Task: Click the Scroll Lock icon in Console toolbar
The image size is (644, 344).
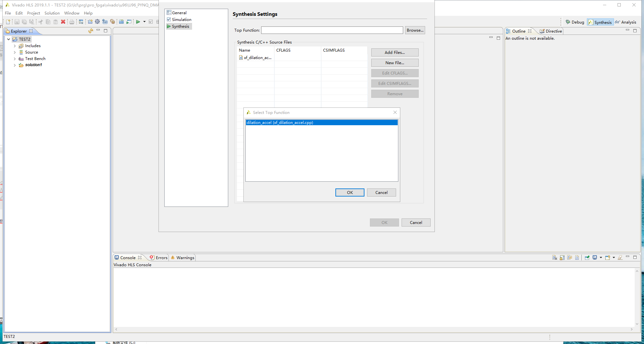Action: pos(562,258)
